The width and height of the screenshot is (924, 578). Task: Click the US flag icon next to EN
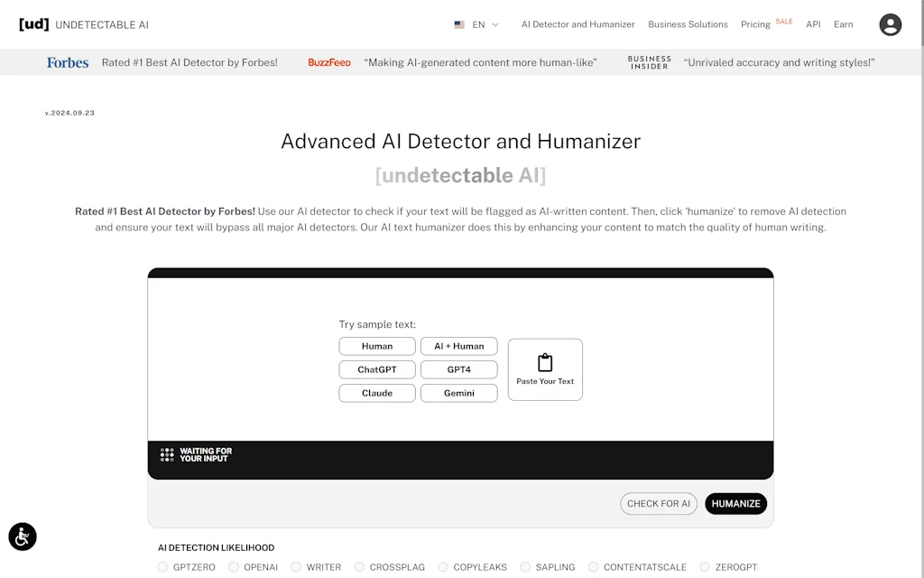point(460,24)
